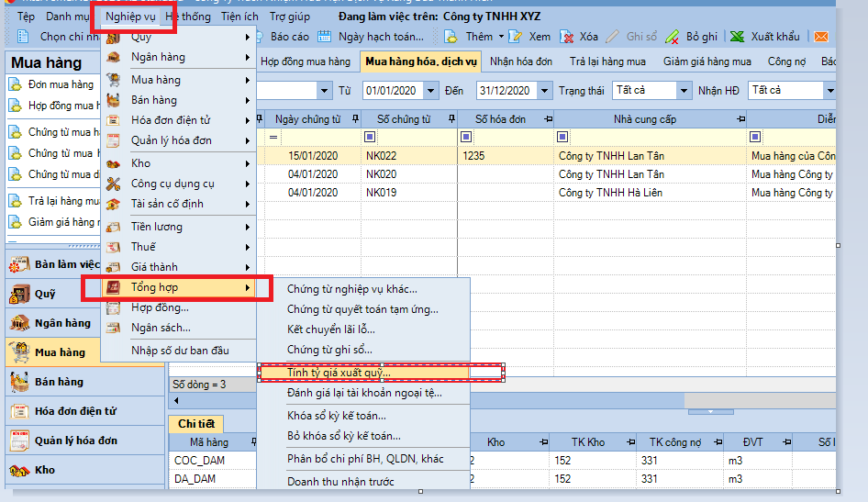
Task: Toggle the Nhà cung cấp filter box
Action: pyautogui.click(x=562, y=137)
